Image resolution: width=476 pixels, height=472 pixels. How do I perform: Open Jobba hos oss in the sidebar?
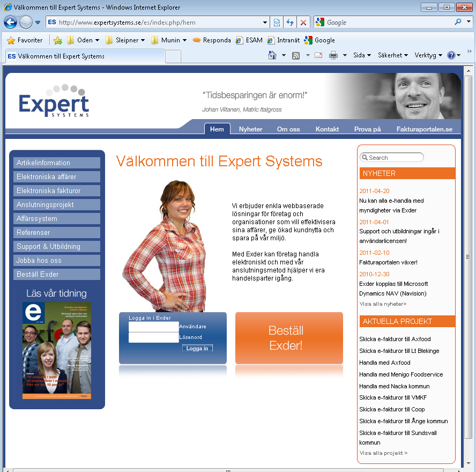57,261
